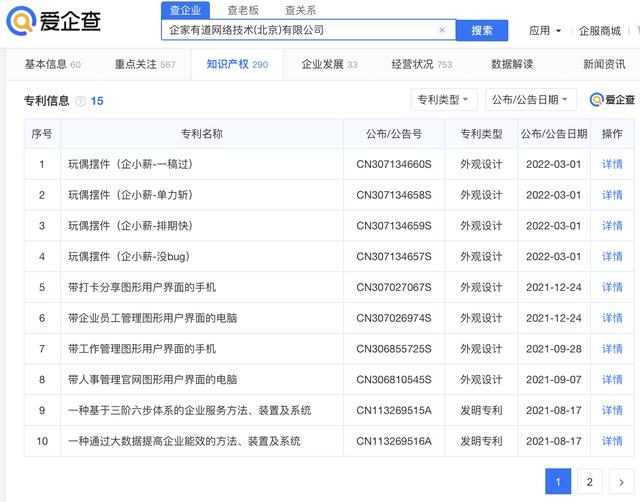Focus the company name search field
The width and height of the screenshot is (640, 502).
coord(309,30)
